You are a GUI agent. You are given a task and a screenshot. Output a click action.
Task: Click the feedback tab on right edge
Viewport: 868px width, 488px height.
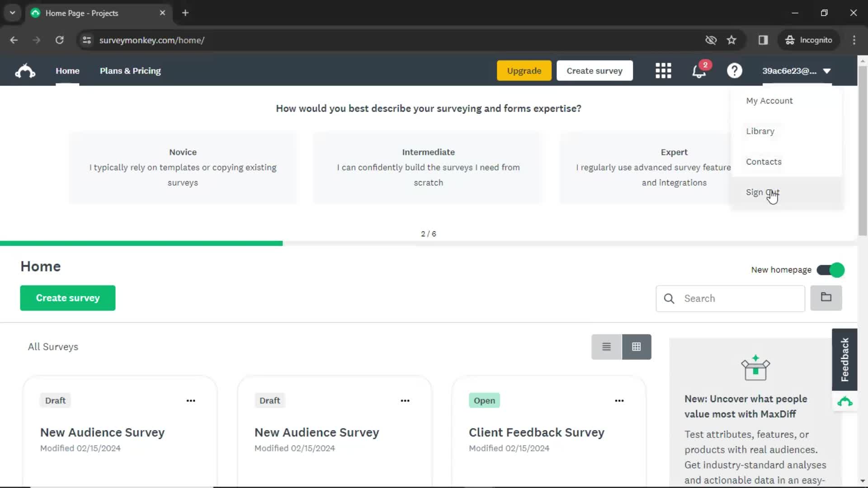(x=846, y=357)
